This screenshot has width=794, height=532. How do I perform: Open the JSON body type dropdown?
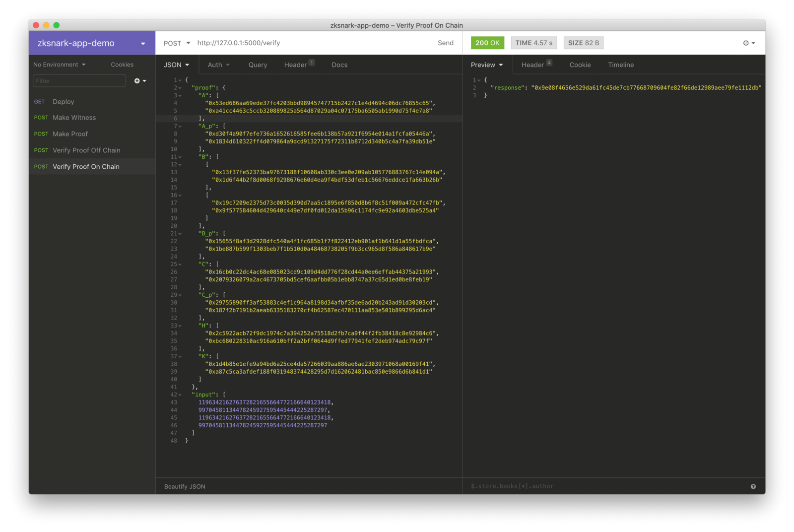(x=176, y=65)
